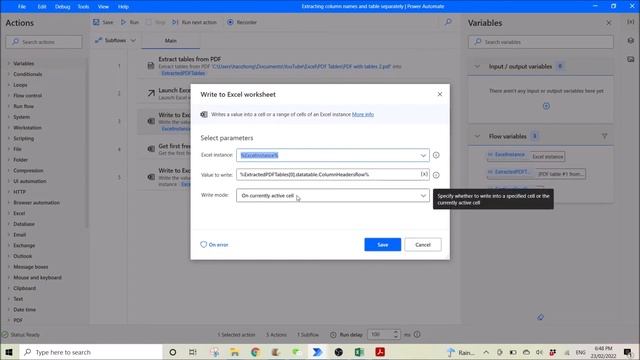The image size is (640, 360).
Task: Click the taskbar search box
Action: coord(91,352)
